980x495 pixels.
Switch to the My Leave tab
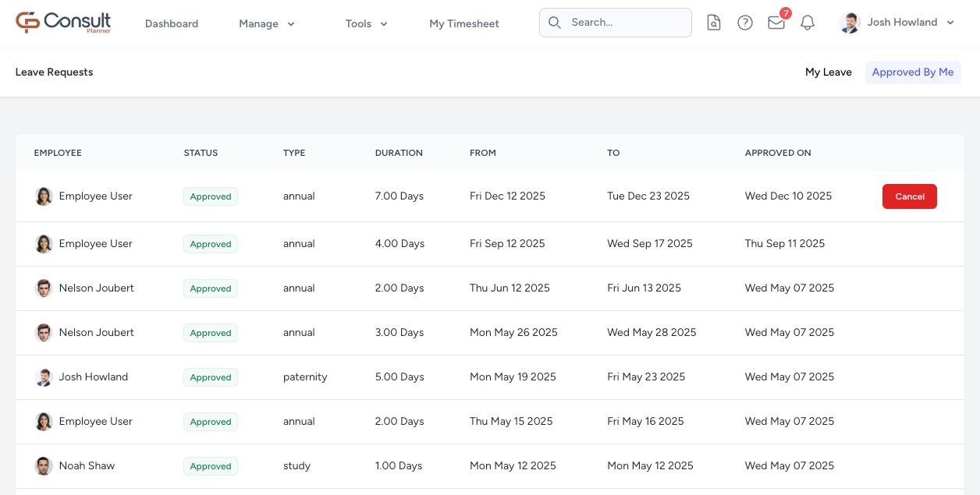point(828,72)
